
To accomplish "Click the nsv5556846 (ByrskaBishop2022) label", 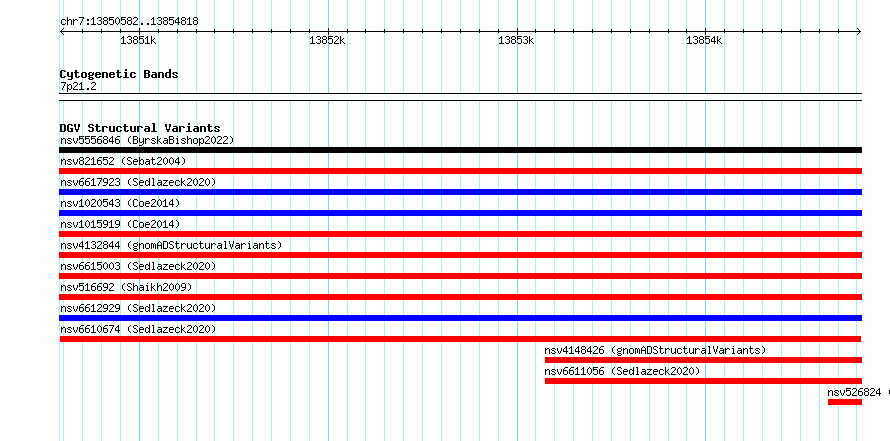I will pyautogui.click(x=147, y=140).
